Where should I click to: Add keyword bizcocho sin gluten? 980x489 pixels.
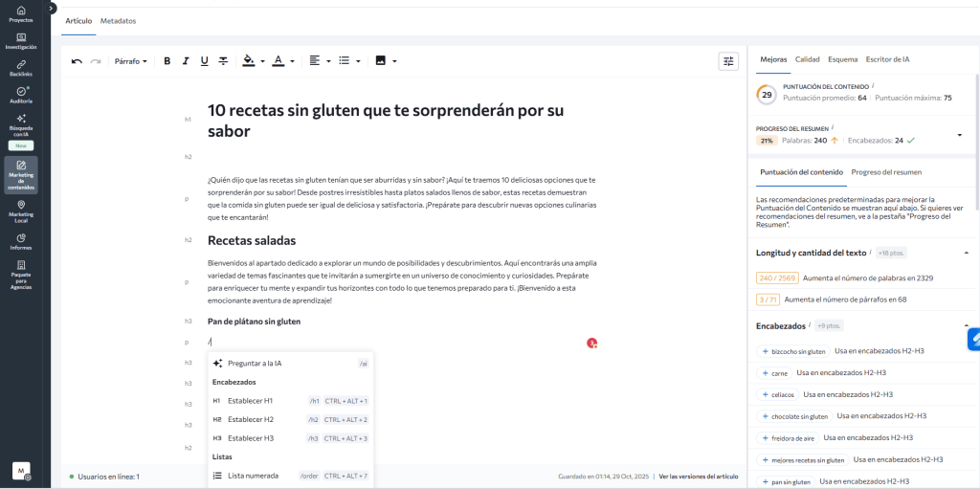click(x=792, y=351)
